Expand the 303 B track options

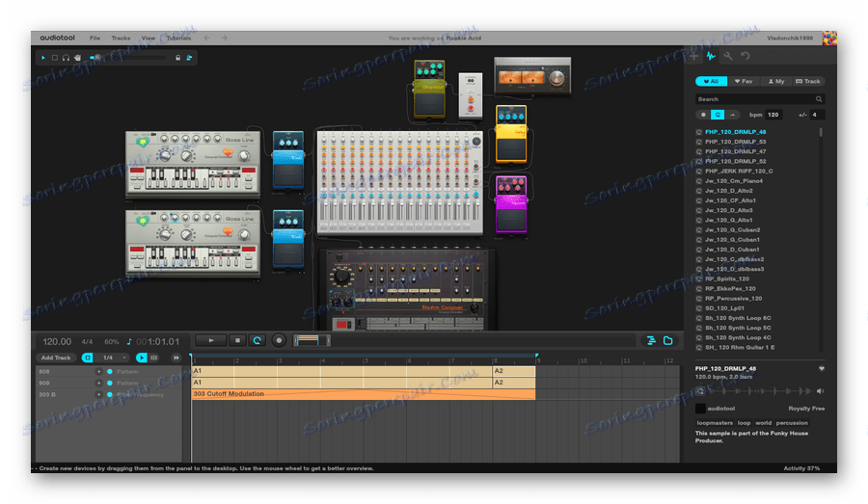[x=98, y=394]
